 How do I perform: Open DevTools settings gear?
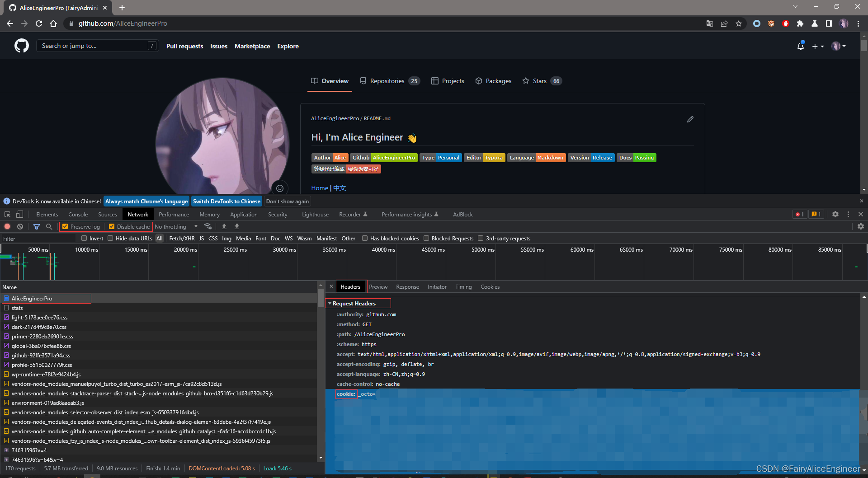[x=835, y=214]
